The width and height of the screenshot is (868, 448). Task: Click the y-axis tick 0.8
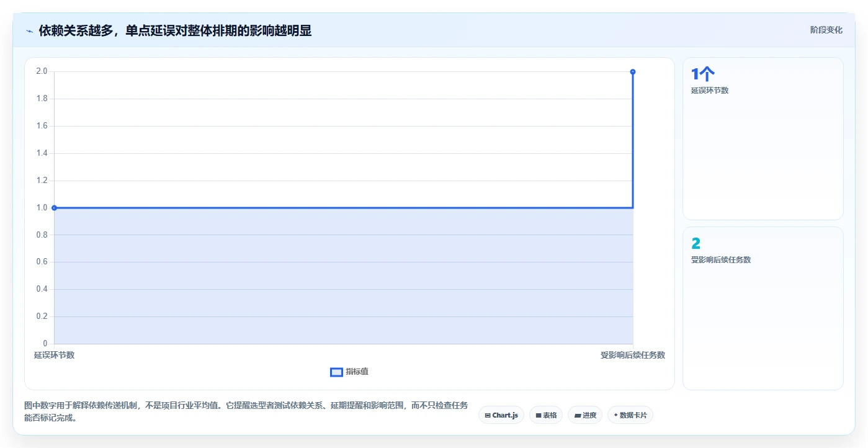42,235
